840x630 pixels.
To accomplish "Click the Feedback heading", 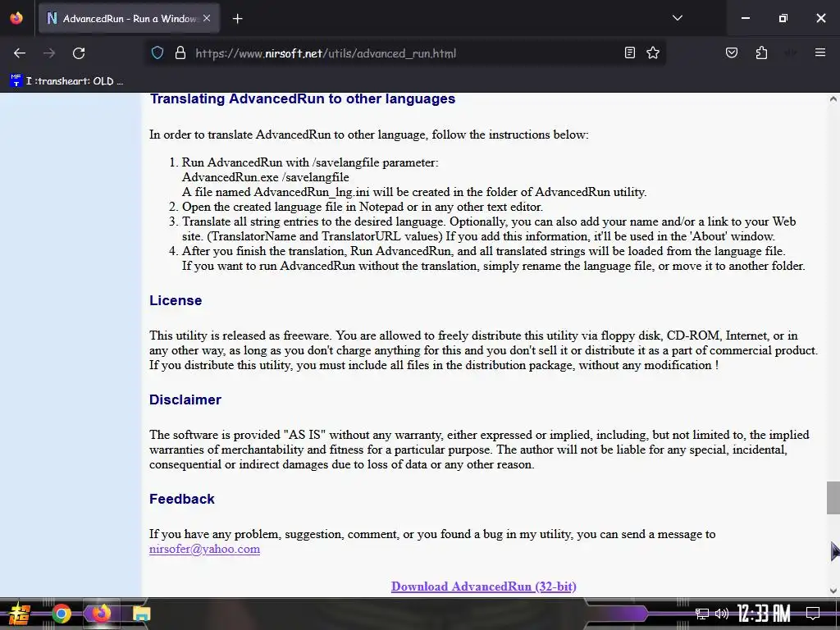I will click(181, 499).
